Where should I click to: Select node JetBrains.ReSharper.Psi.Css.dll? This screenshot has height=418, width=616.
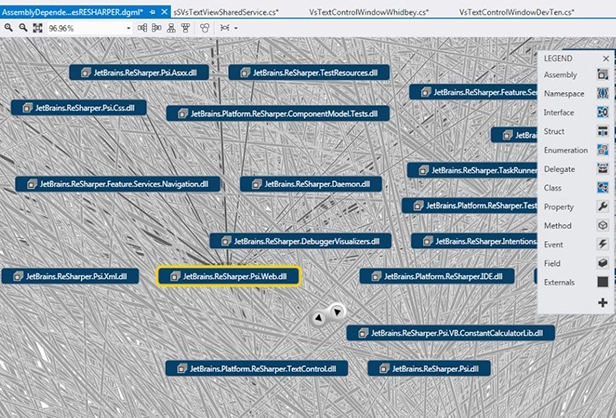[x=79, y=108]
